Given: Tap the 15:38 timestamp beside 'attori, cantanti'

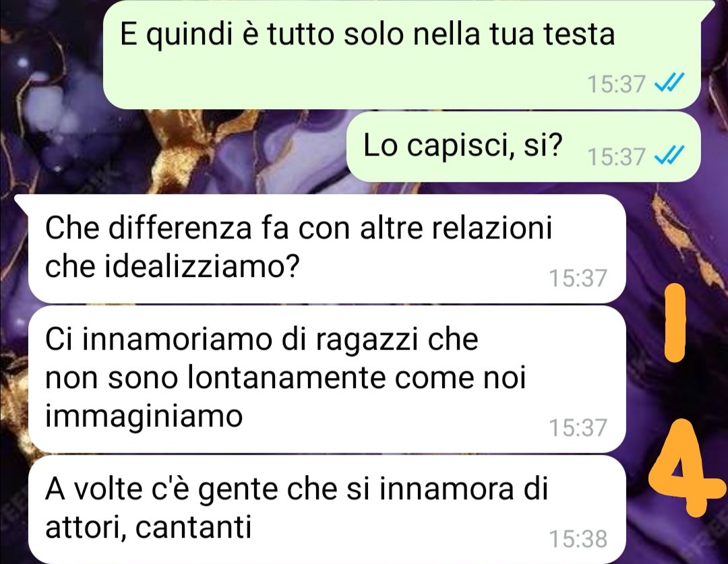Looking at the screenshot, I should tap(578, 539).
